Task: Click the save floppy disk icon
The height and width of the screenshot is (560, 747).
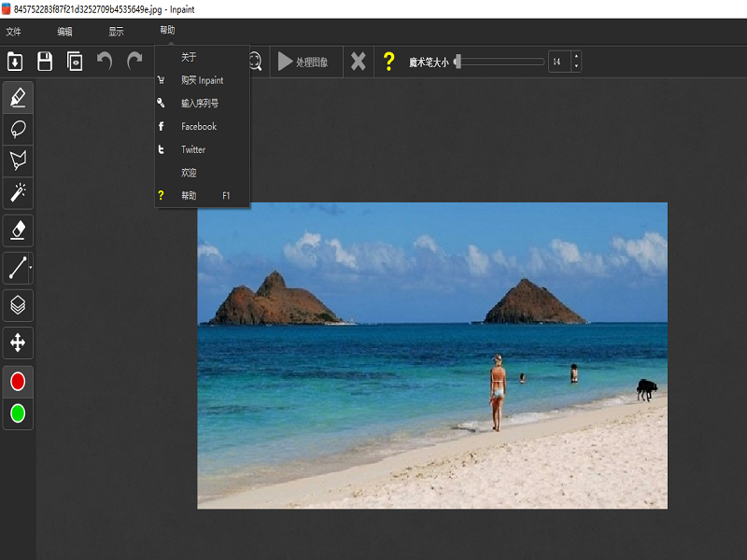Action: pyautogui.click(x=45, y=62)
